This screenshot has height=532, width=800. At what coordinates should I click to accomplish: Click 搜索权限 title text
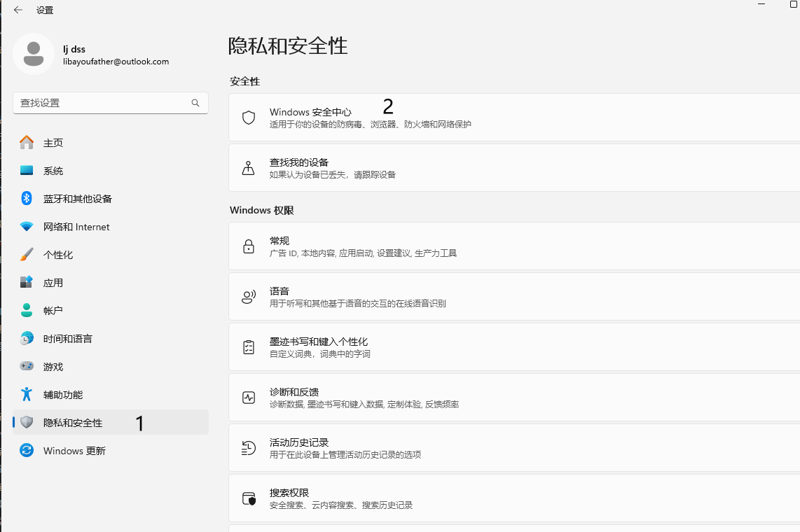(x=289, y=493)
